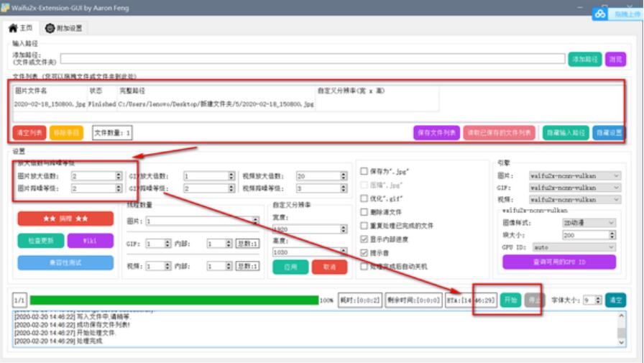Open the GIF engine dropdown
Viewport: 644px width, 363px height.
click(575, 188)
